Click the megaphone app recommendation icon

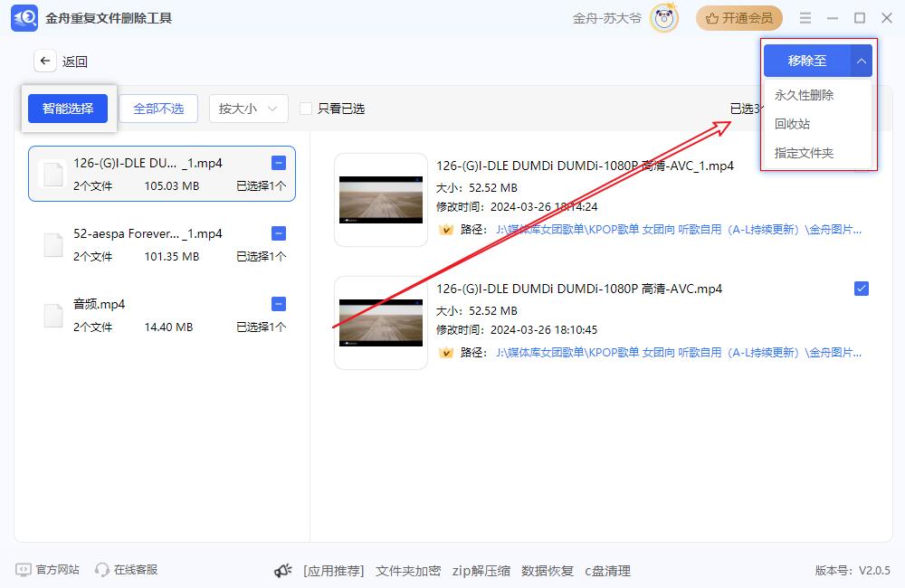coord(283,571)
